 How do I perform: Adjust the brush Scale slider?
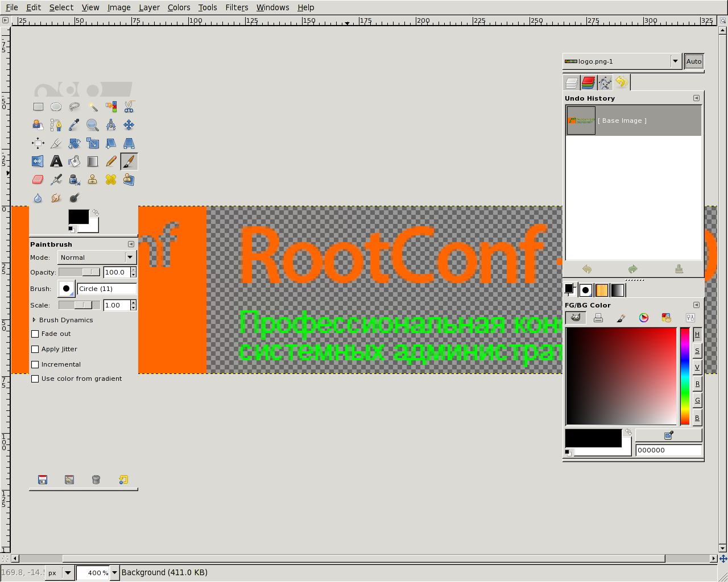pyautogui.click(x=80, y=305)
